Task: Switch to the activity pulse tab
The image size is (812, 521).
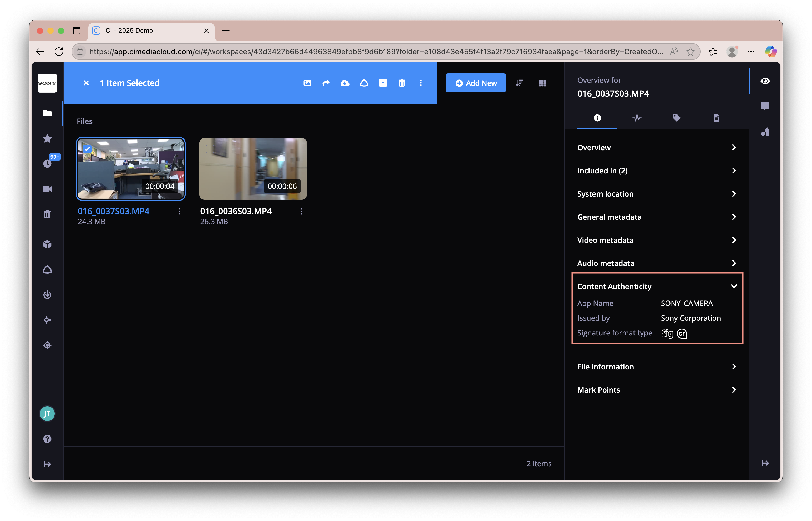Action: (x=637, y=118)
